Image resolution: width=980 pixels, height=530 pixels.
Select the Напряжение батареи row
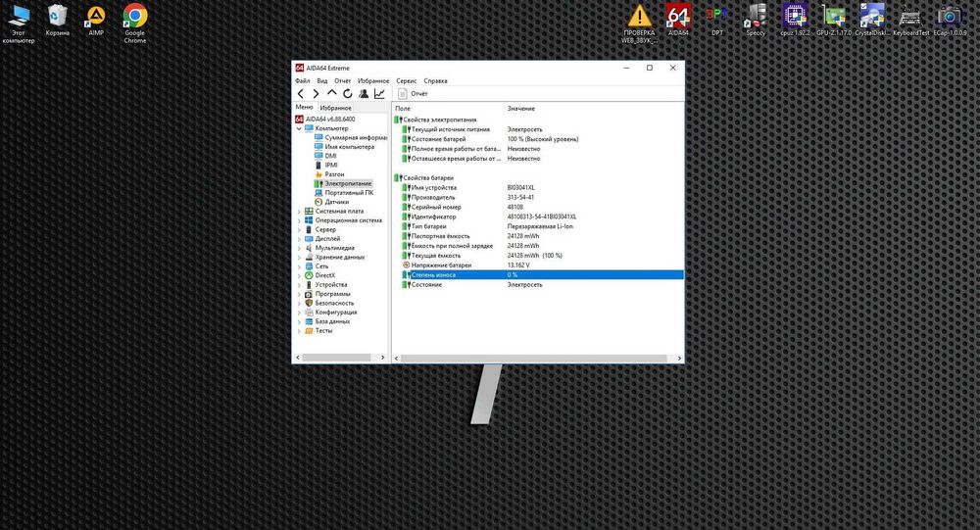tap(538, 265)
